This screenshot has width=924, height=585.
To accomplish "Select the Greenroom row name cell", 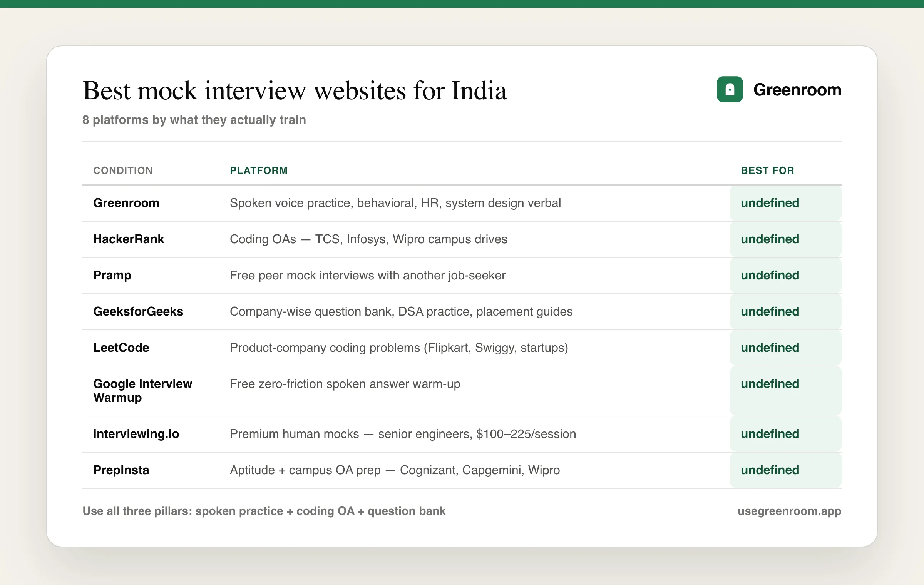I will point(126,203).
